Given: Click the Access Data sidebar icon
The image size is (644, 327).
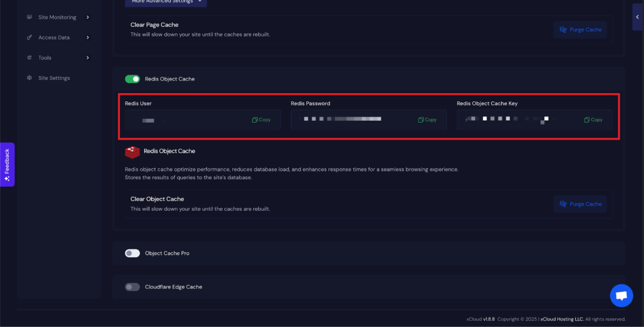Looking at the screenshot, I should pyautogui.click(x=30, y=38).
